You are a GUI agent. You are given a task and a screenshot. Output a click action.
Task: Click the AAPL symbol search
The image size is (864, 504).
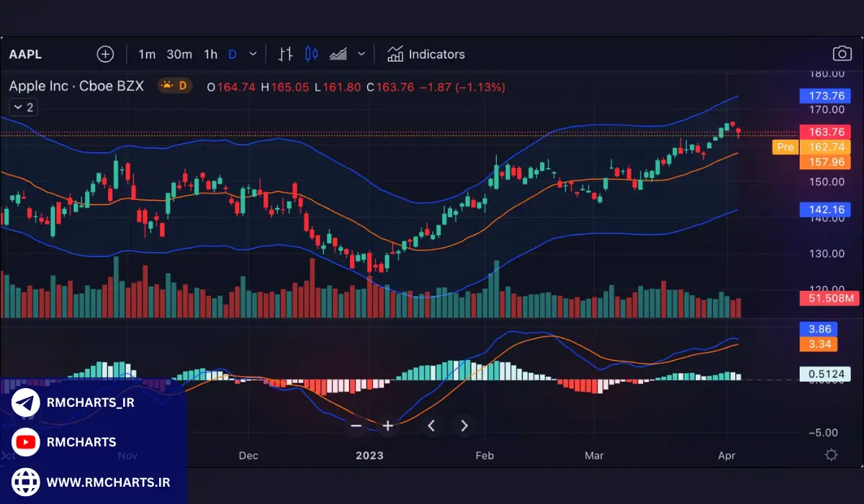pyautogui.click(x=24, y=54)
